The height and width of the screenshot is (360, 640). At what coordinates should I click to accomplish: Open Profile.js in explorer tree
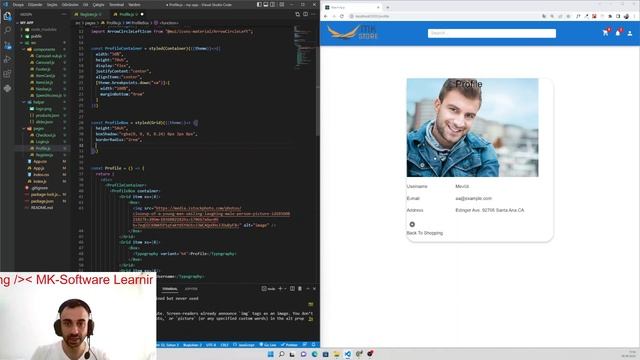43,148
